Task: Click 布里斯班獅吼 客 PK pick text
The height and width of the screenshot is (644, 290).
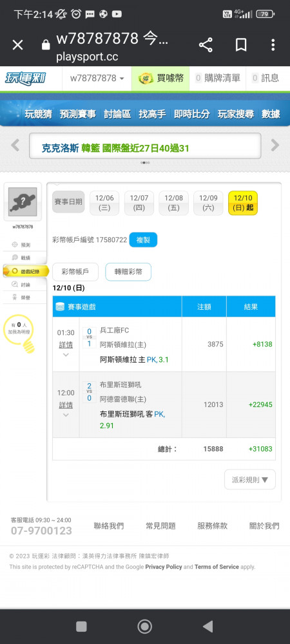Action: [x=132, y=420]
